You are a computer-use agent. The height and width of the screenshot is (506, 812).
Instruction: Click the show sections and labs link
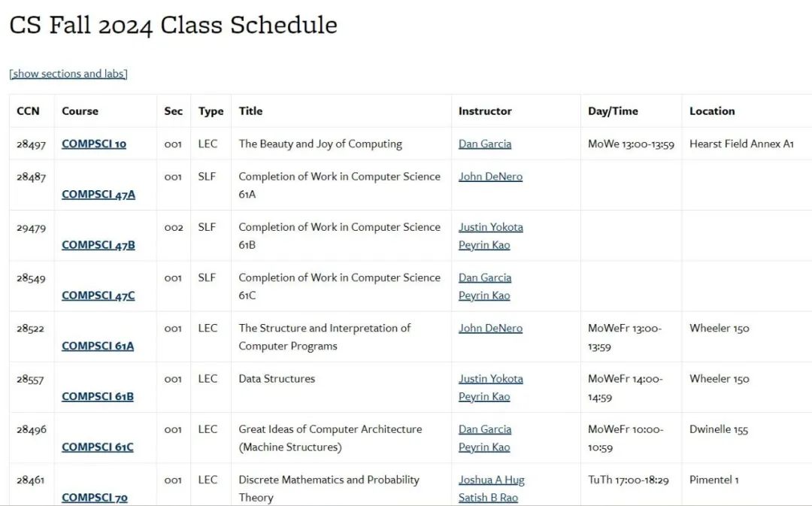[68, 74]
